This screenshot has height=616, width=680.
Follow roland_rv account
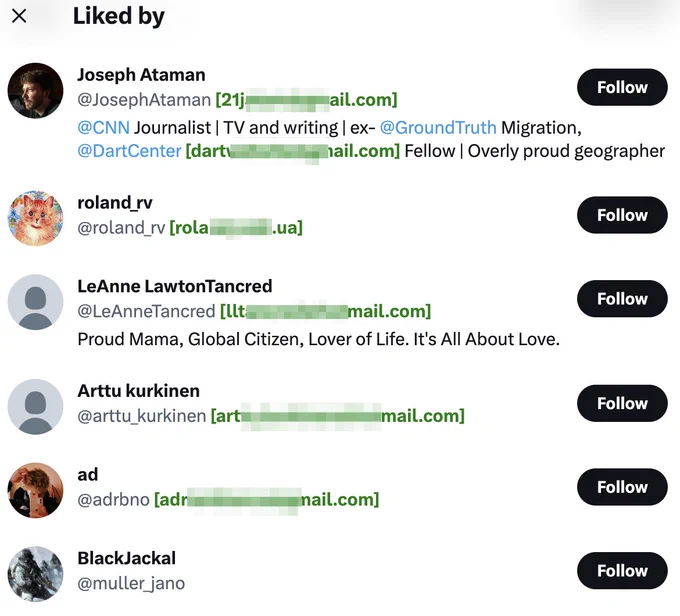622,215
